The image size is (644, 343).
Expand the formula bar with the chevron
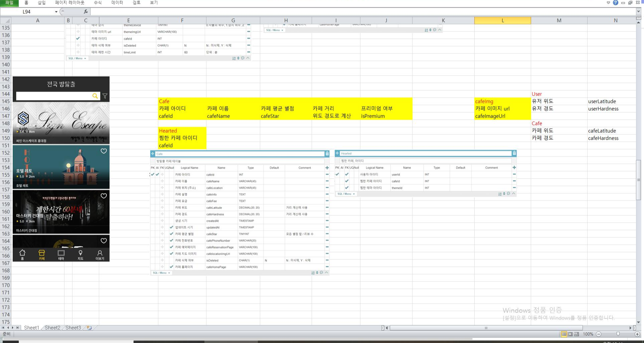click(x=638, y=11)
